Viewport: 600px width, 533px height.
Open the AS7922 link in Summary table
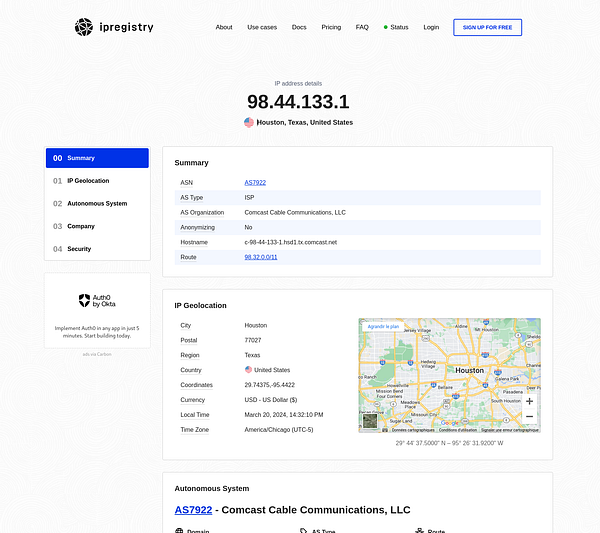pyautogui.click(x=255, y=183)
